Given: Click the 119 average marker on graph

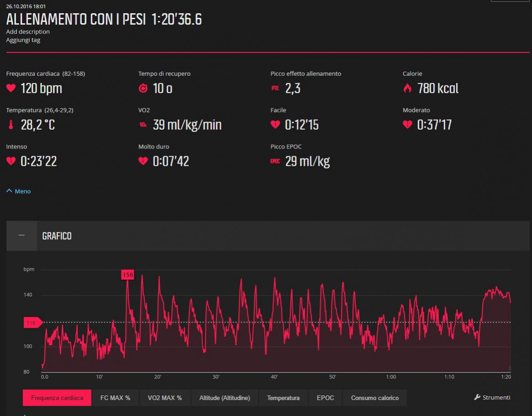Looking at the screenshot, I should point(32,323).
